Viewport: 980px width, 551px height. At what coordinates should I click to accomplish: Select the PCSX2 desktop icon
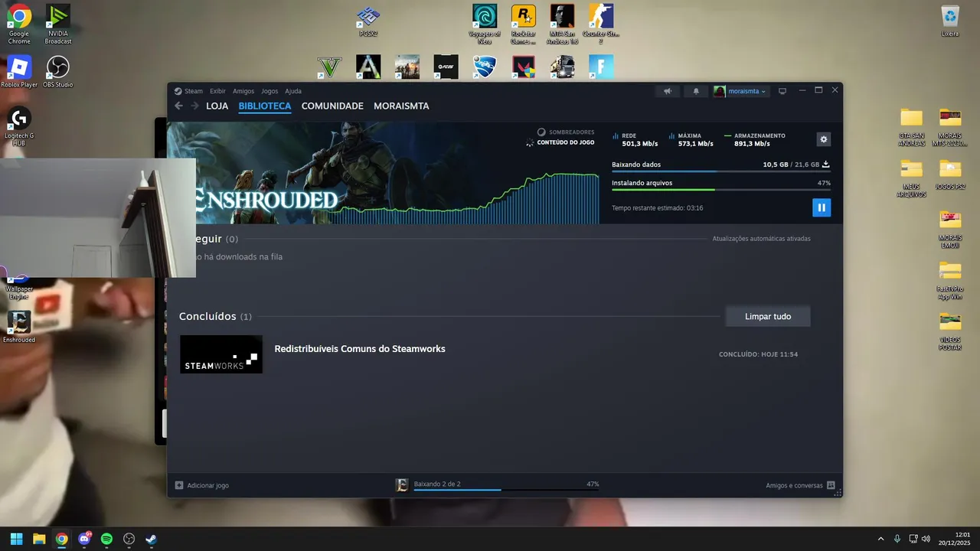pyautogui.click(x=368, y=21)
